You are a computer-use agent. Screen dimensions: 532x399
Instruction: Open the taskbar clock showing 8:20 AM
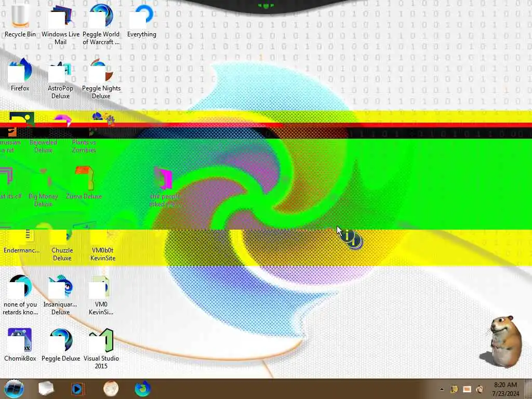click(506, 389)
